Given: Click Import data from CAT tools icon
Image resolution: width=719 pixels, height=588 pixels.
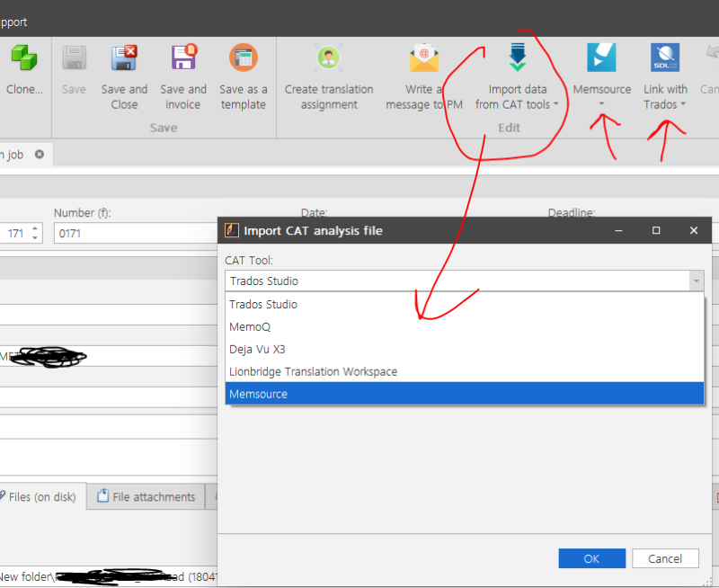Looking at the screenshot, I should point(518,58).
